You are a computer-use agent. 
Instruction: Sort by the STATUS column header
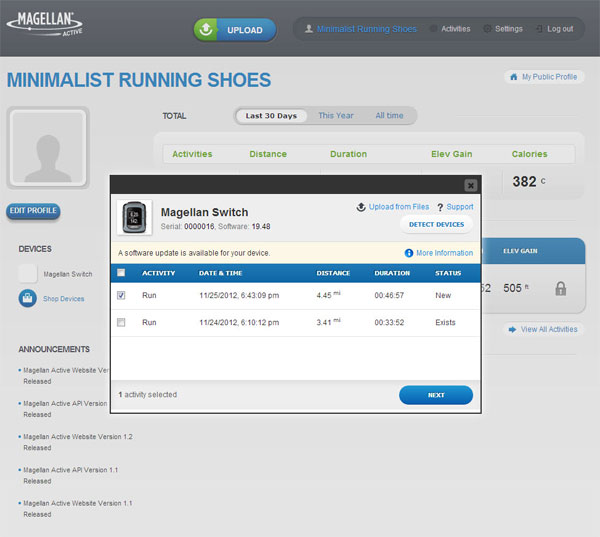[x=448, y=273]
